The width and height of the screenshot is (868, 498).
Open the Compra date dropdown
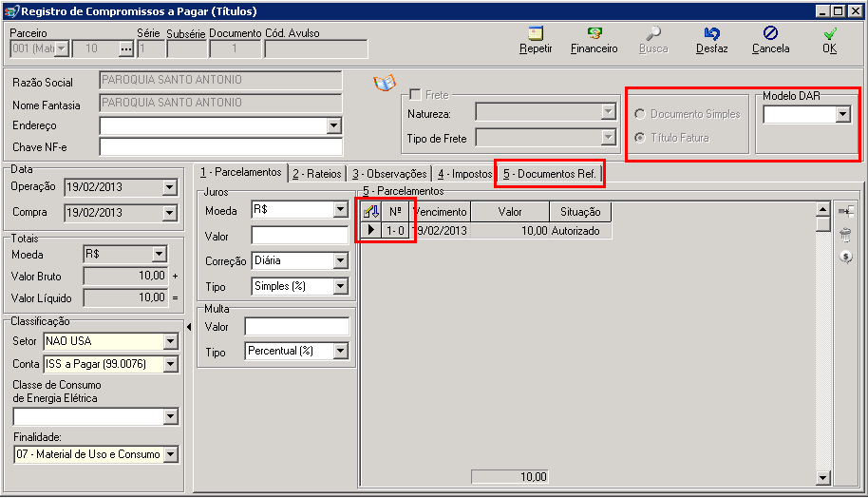click(x=169, y=213)
